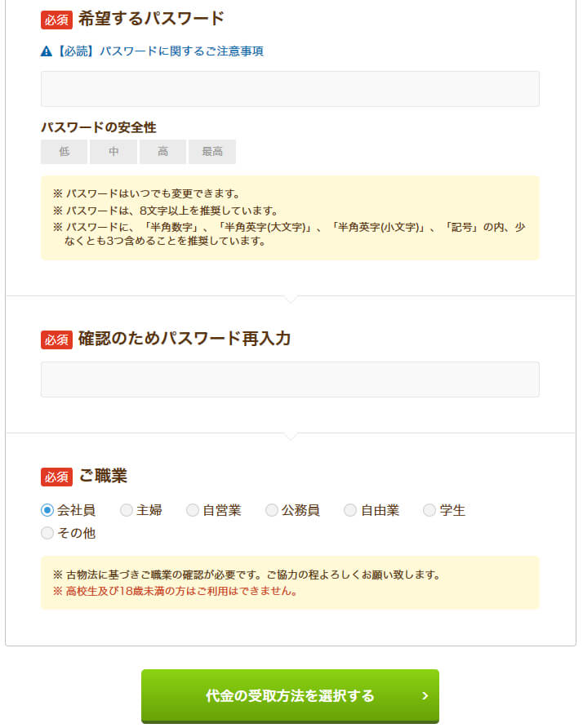Click the 高 label in the strength indicator

pos(162,152)
